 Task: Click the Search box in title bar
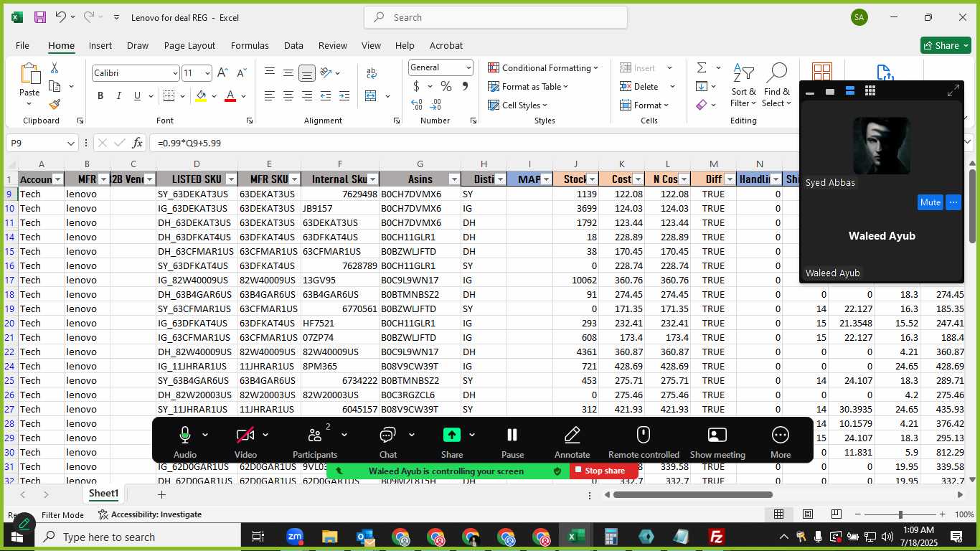coord(496,17)
